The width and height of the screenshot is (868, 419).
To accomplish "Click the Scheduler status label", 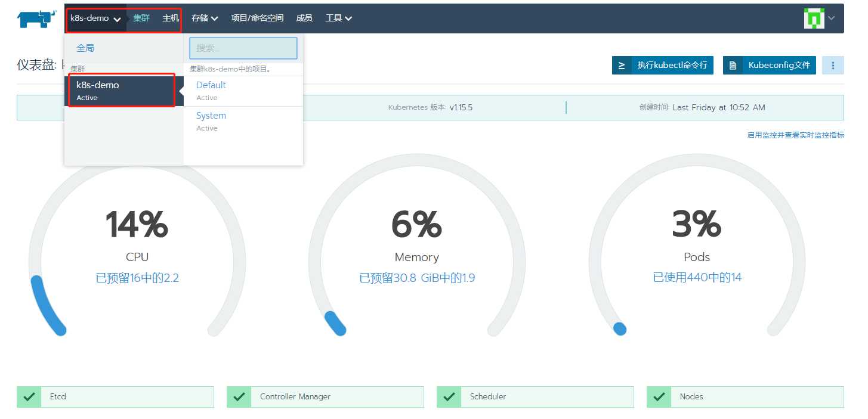I will [488, 397].
